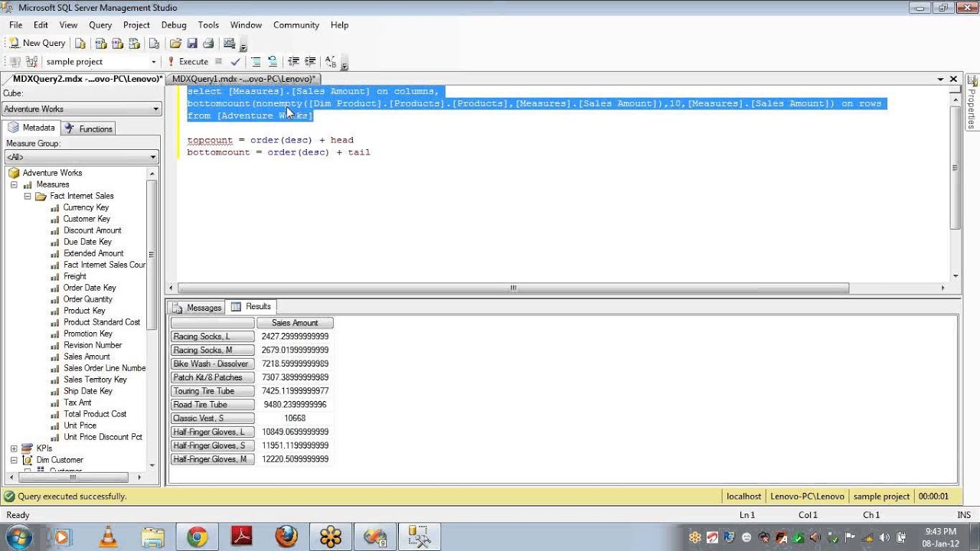980x551 pixels.
Task: Click the editor horizontal scrollbar
Action: tap(513, 289)
